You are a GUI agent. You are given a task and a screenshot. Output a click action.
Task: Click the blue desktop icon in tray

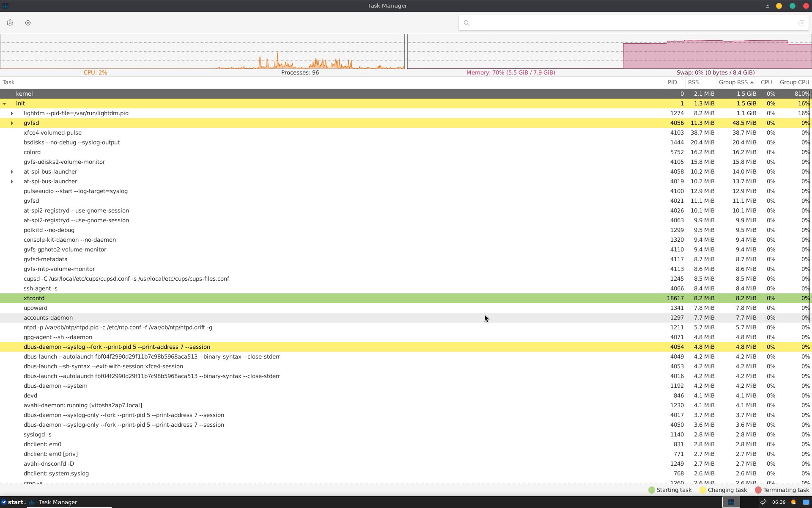tap(806, 502)
